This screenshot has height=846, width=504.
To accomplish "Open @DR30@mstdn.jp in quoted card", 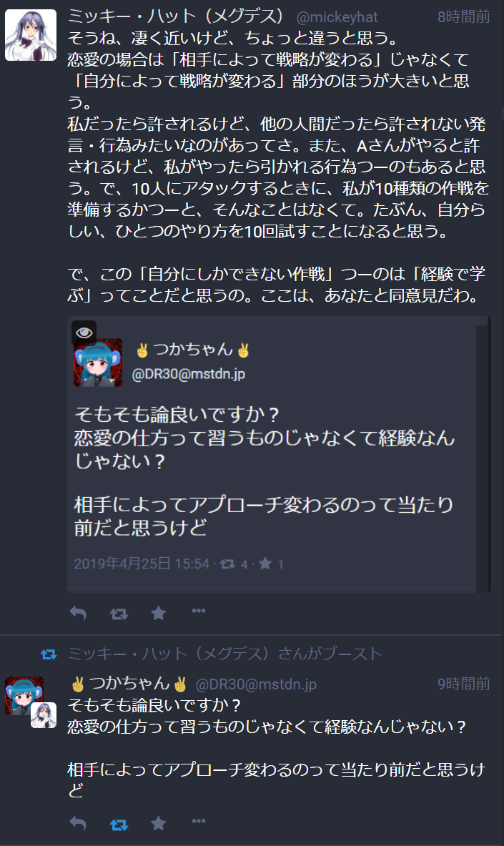I will (x=188, y=374).
